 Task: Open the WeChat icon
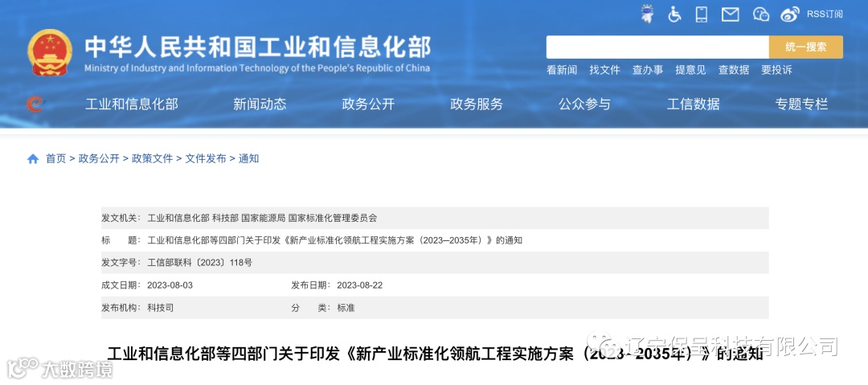tap(762, 14)
